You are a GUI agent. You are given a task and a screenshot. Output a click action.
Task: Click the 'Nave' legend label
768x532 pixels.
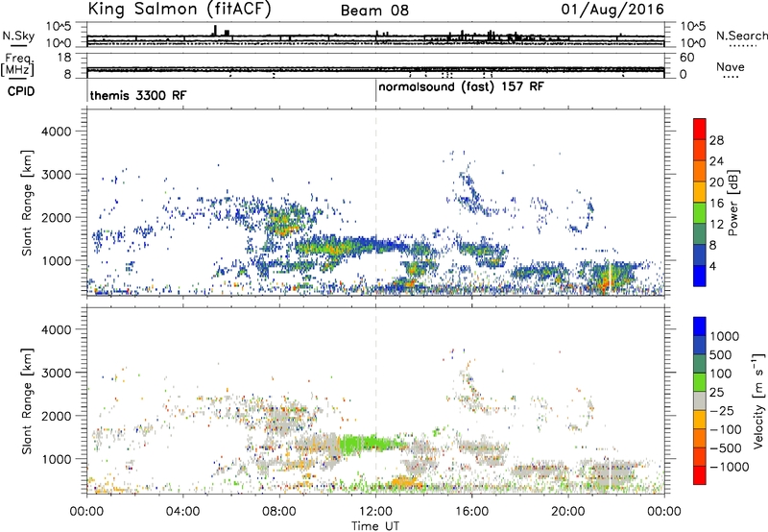[730, 66]
